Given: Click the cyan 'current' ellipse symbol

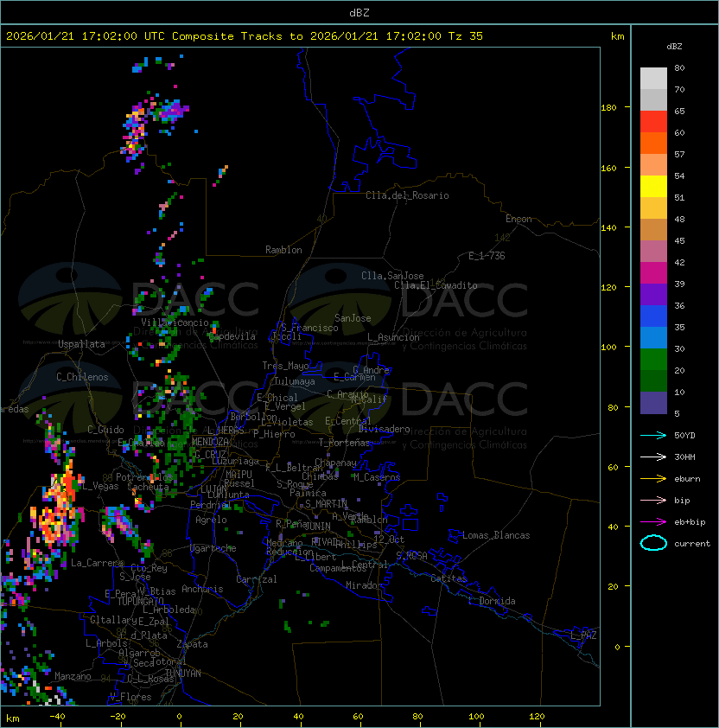Looking at the screenshot, I should pos(653,543).
